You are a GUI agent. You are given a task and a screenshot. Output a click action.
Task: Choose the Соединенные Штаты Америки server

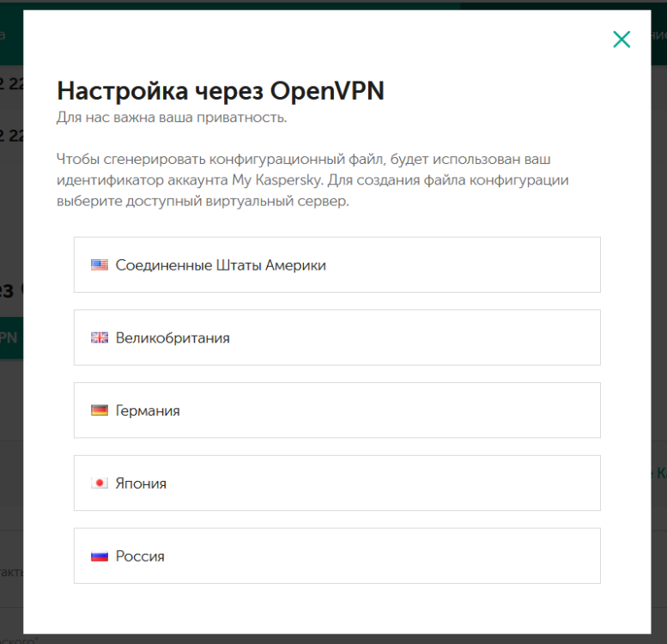(x=337, y=264)
